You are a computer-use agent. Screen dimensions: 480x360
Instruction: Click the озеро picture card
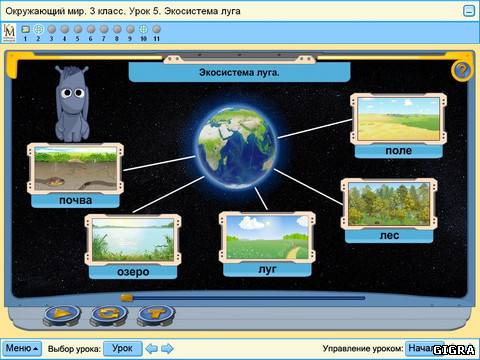133,247
